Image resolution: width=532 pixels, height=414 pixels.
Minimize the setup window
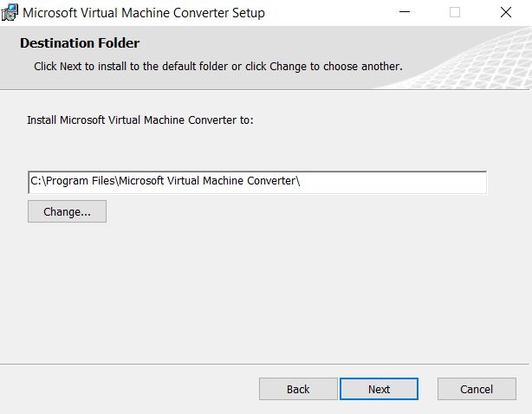click(405, 12)
